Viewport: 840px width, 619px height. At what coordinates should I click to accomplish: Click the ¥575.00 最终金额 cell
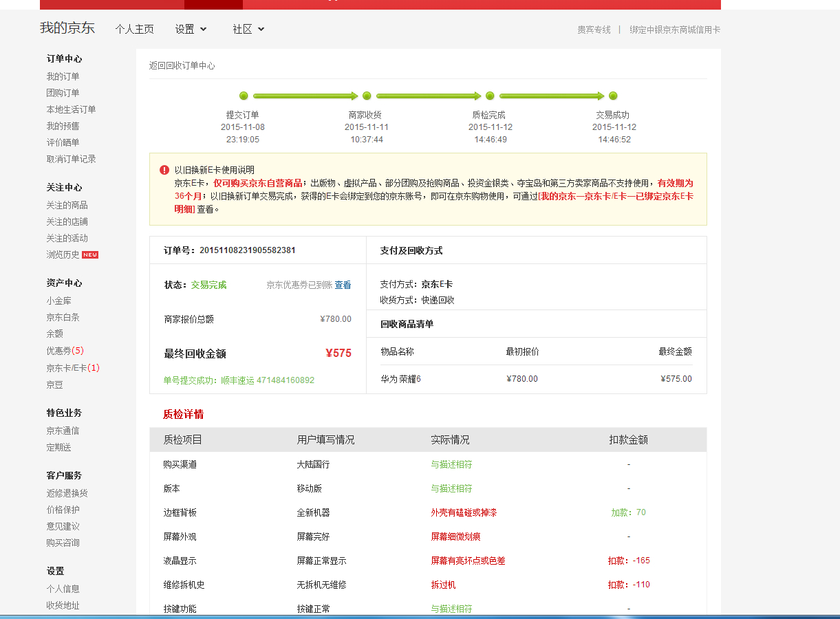[676, 379]
